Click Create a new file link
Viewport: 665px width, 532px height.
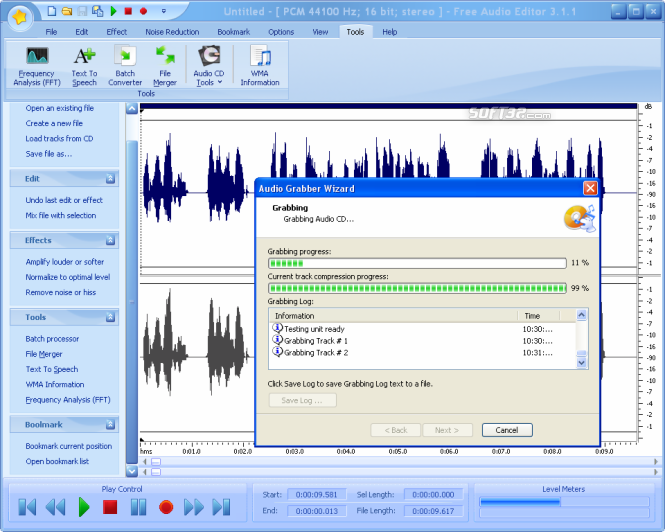54,123
